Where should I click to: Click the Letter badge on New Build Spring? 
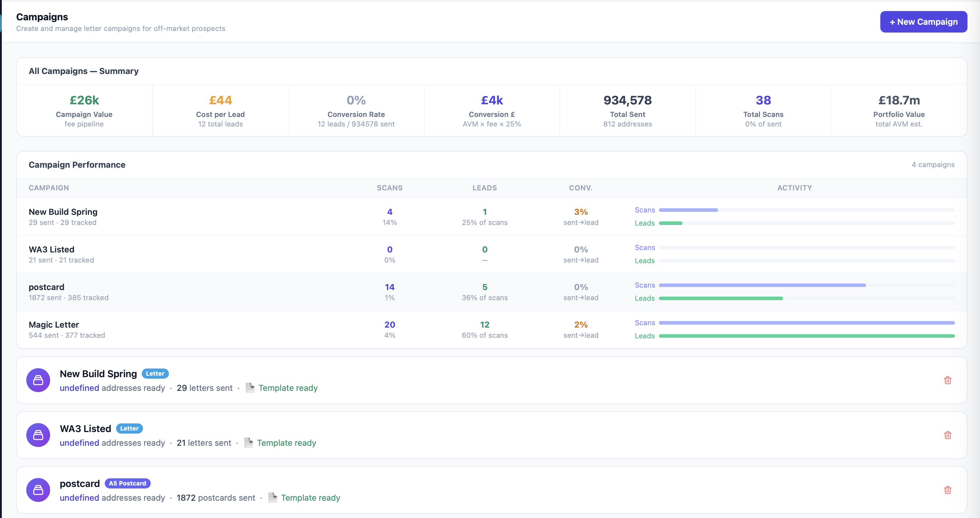155,374
